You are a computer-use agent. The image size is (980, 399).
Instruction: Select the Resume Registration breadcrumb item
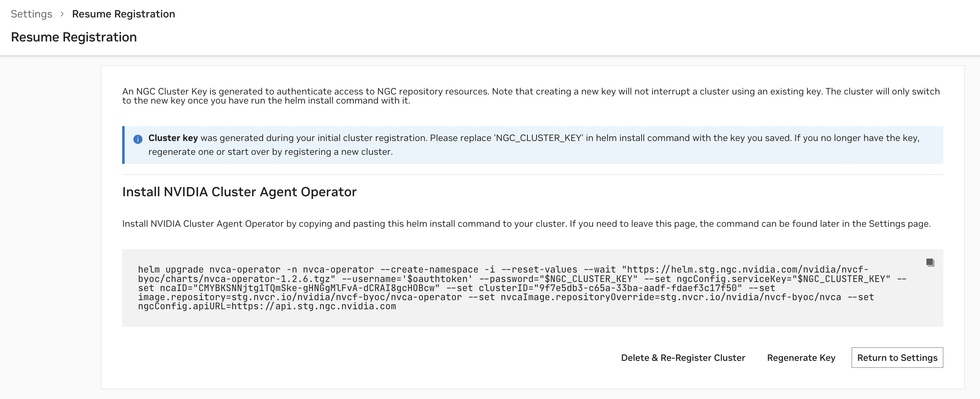tap(123, 14)
